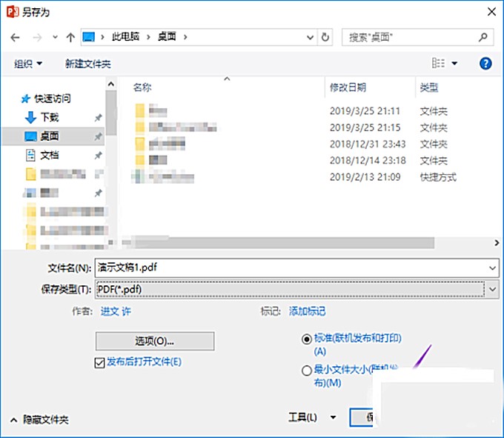Open the blue help icon
Image resolution: width=504 pixels, height=438 pixels.
(485, 64)
